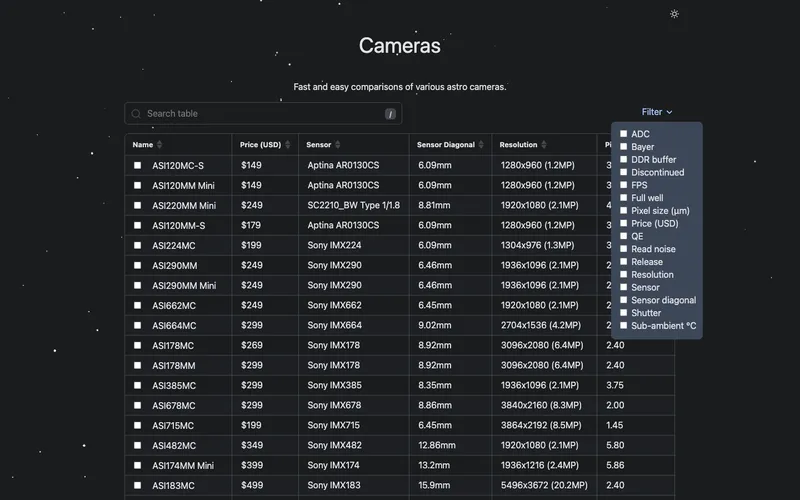Click the 12.86mm sensor diagonal cell
The image size is (800, 500).
tap(437, 445)
